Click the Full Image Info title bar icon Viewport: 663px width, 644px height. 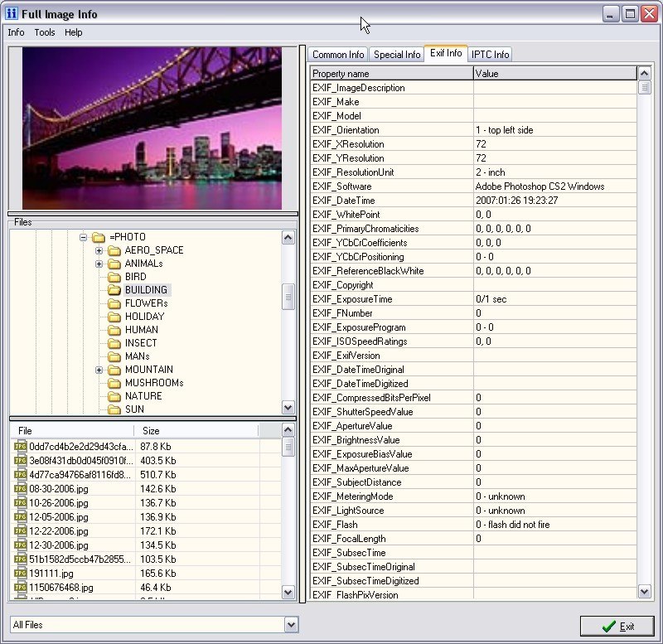[x=12, y=14]
